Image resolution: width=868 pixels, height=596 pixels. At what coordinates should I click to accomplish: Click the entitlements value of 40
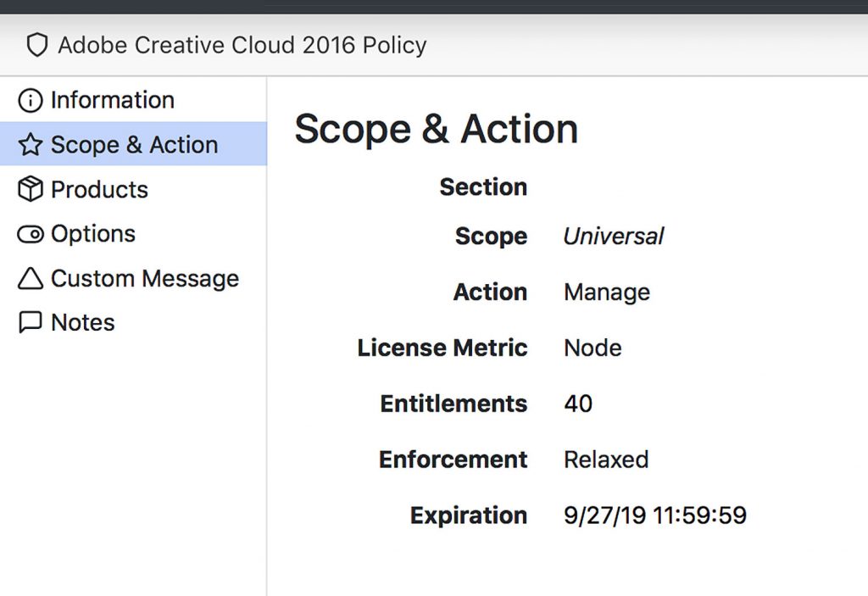[x=579, y=404]
